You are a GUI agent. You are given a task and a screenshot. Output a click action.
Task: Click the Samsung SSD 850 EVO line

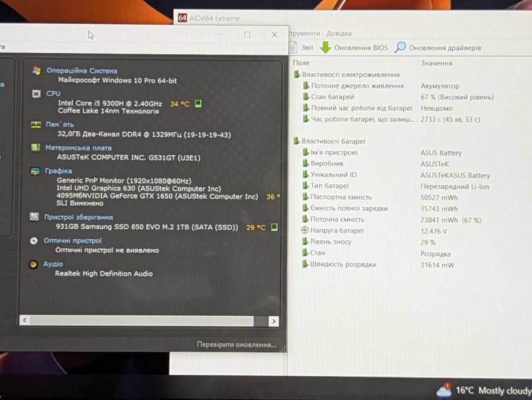pyautogui.click(x=147, y=227)
